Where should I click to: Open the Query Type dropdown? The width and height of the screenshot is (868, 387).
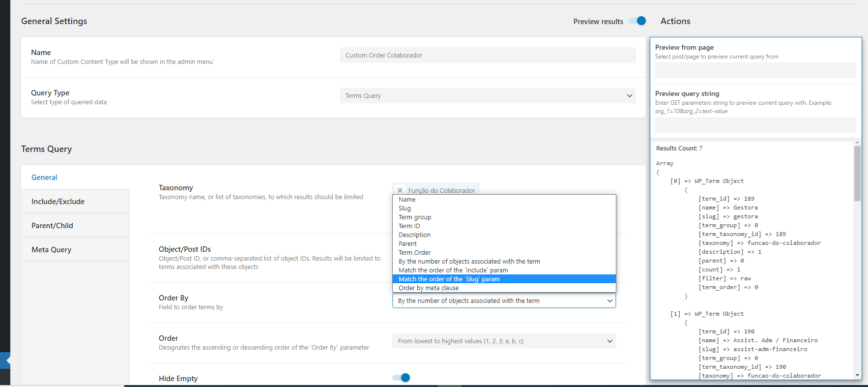tap(488, 95)
